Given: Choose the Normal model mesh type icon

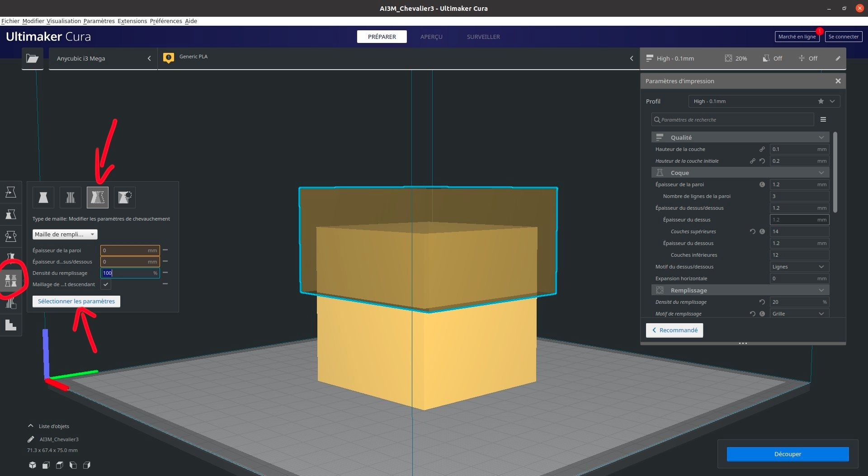Looking at the screenshot, I should click(x=43, y=197).
